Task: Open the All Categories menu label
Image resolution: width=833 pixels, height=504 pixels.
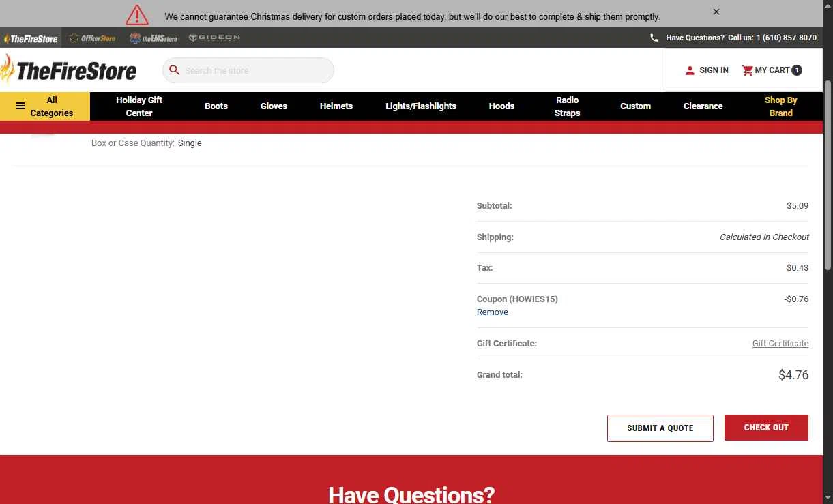Action: pyautogui.click(x=52, y=106)
